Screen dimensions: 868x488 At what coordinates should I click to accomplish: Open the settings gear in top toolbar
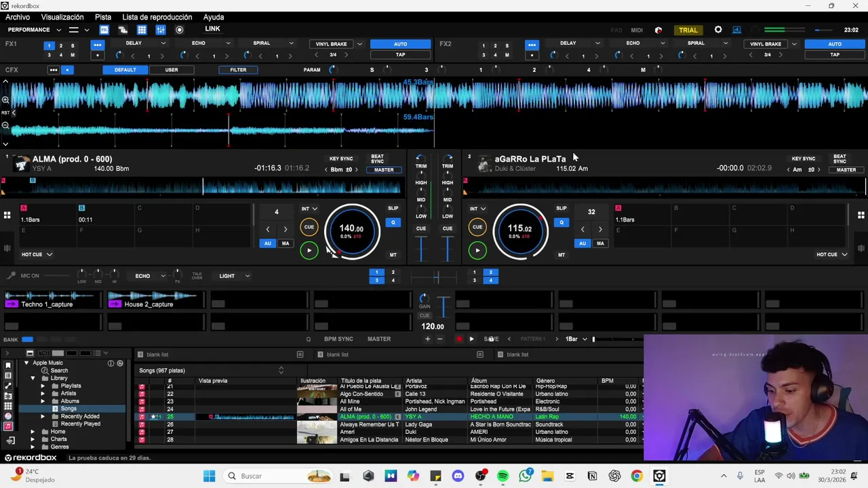coord(718,30)
